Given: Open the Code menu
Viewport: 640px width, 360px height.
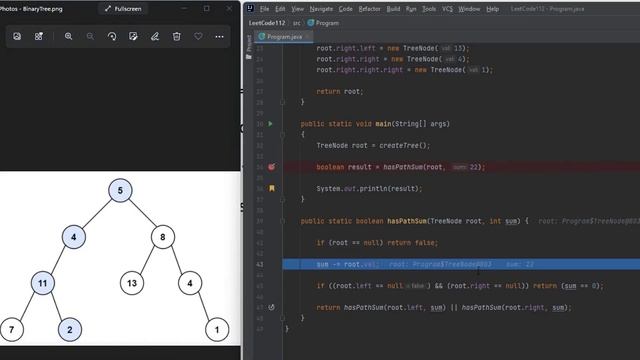Looking at the screenshot, I should click(345, 9).
